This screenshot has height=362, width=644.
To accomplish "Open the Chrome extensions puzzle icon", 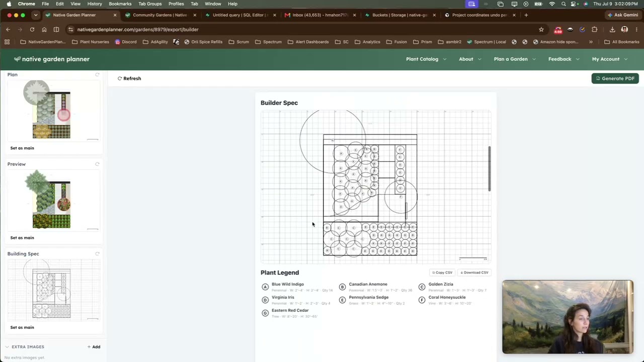I will click(594, 30).
